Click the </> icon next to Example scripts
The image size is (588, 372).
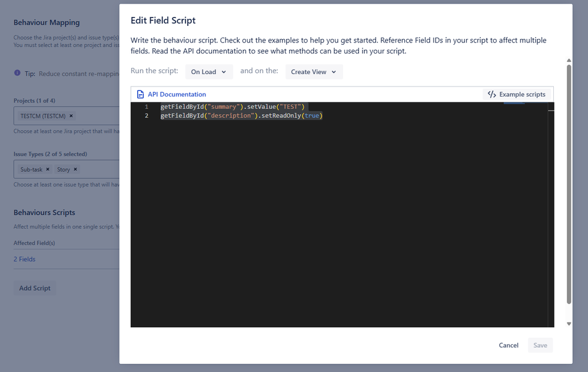[493, 94]
